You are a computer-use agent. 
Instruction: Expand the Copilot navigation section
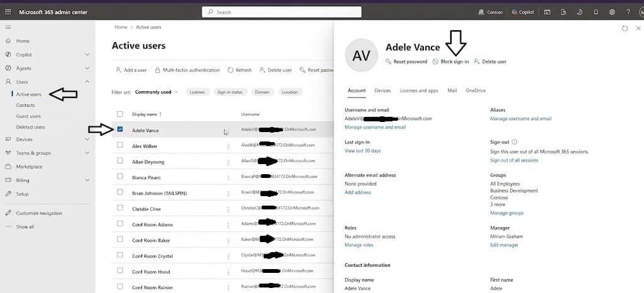coord(87,55)
